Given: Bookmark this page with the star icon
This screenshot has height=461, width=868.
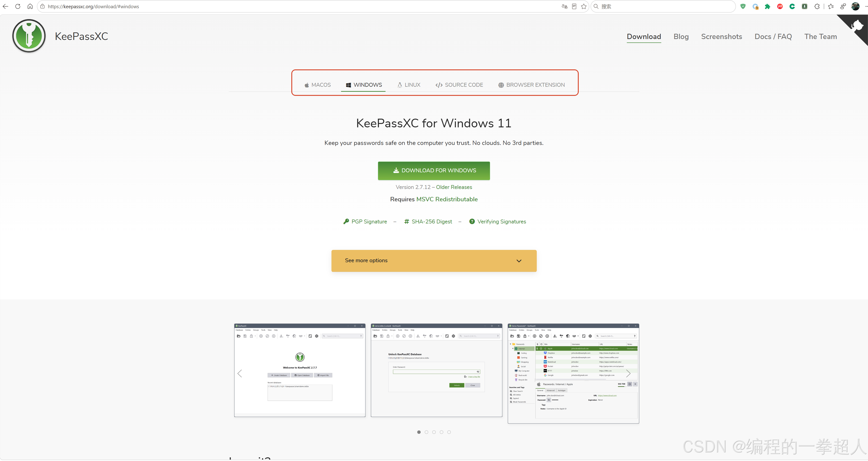Looking at the screenshot, I should [584, 6].
